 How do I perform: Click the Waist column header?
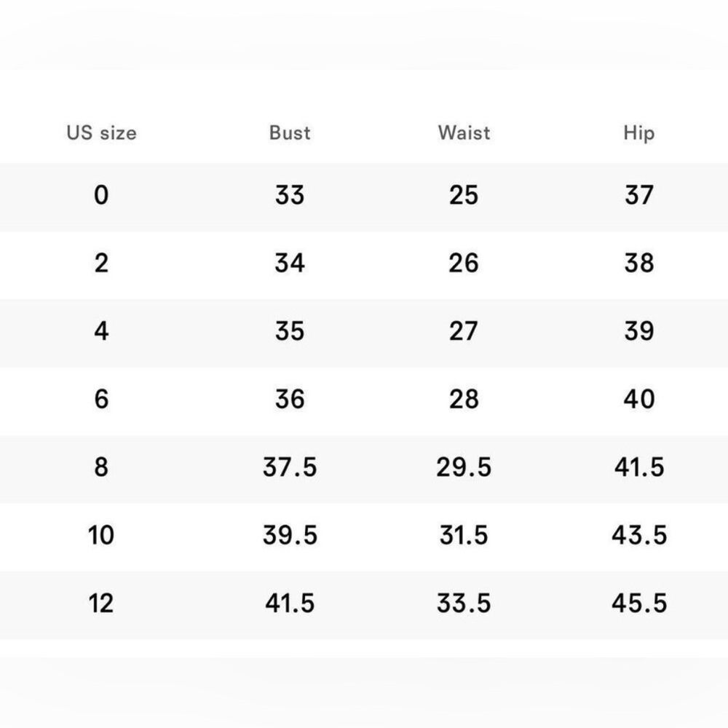pos(464,133)
